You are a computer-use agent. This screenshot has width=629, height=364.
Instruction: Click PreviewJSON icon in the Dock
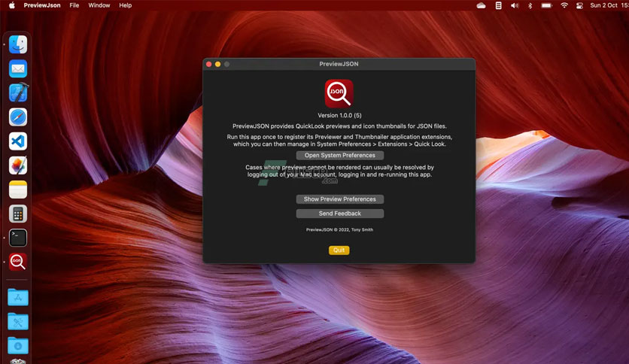pos(18,262)
